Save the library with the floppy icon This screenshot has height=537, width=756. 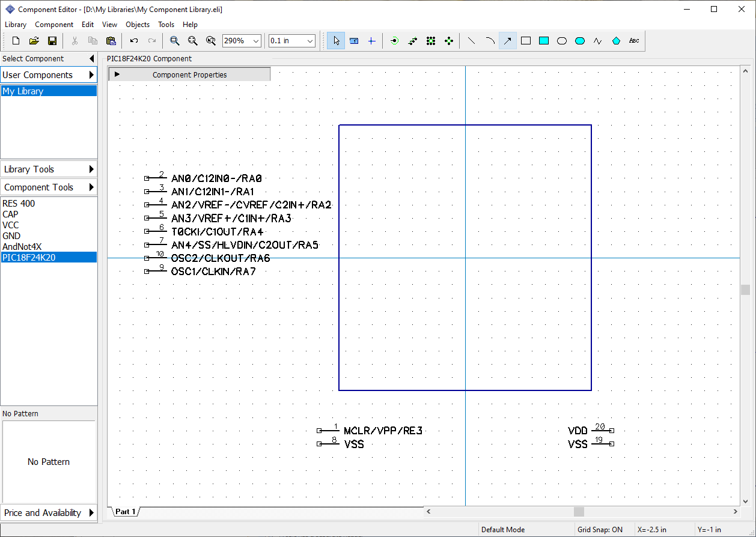click(52, 41)
